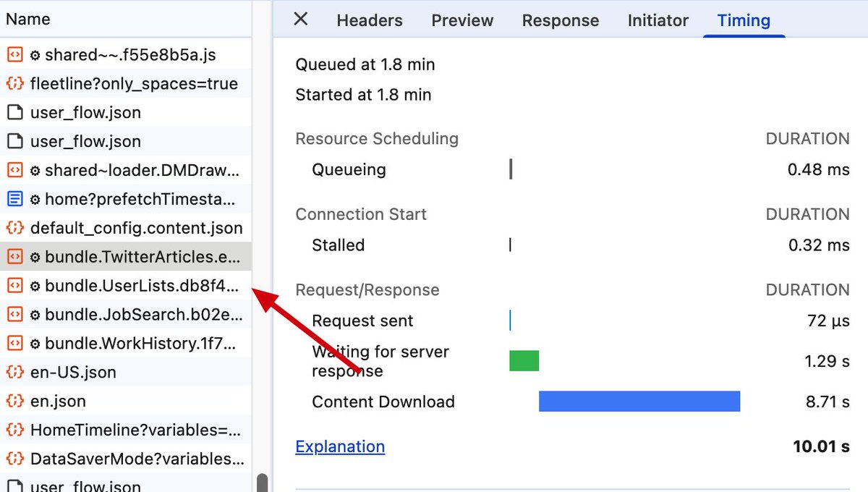Click the Started at 1.8 min text
Viewport: 868px width, 492px height.
[363, 95]
